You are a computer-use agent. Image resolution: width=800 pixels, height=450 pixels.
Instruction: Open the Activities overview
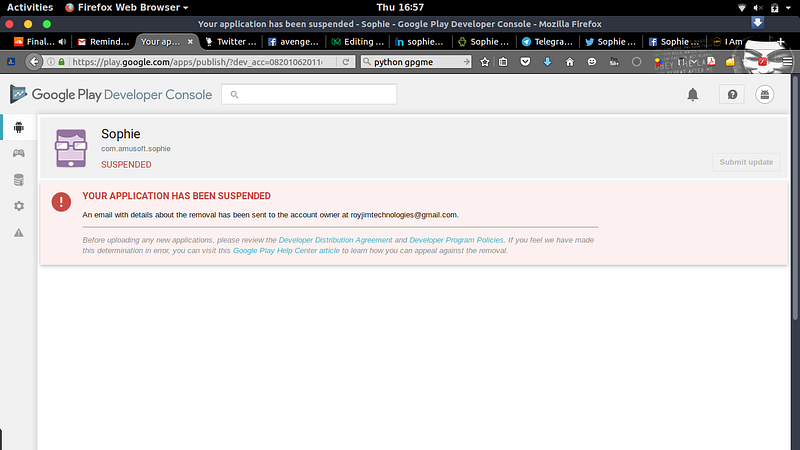[x=30, y=7]
